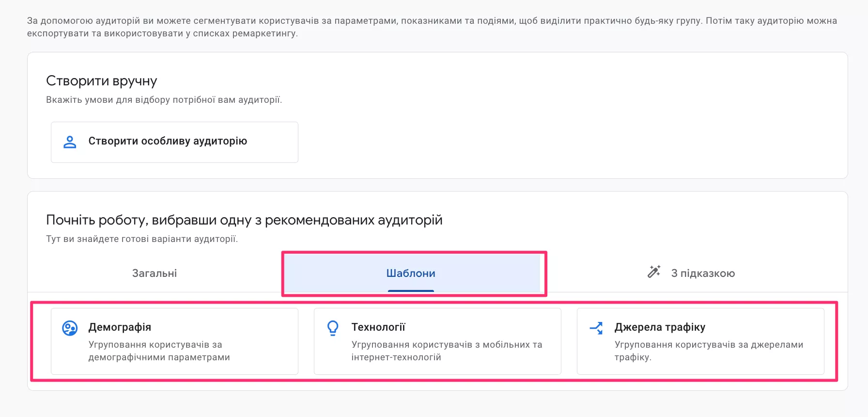This screenshot has height=417, width=868.
Task: Click the recommended audiences heading text
Action: click(244, 220)
